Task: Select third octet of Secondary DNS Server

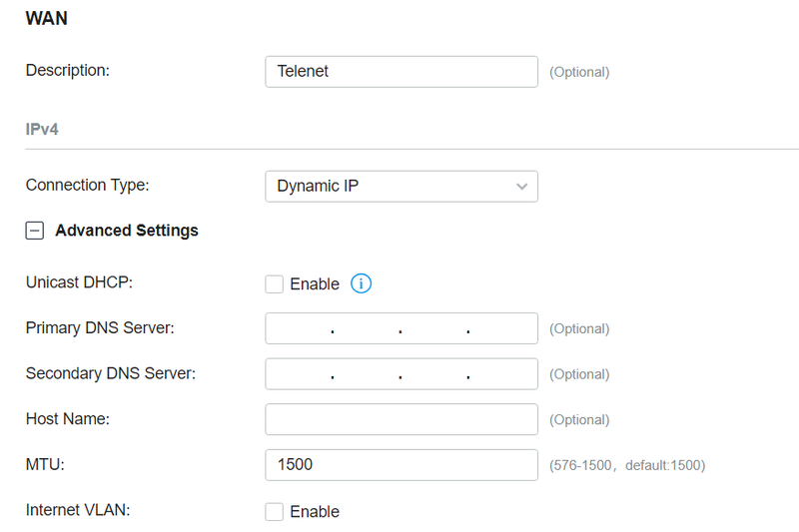Action: click(x=433, y=374)
